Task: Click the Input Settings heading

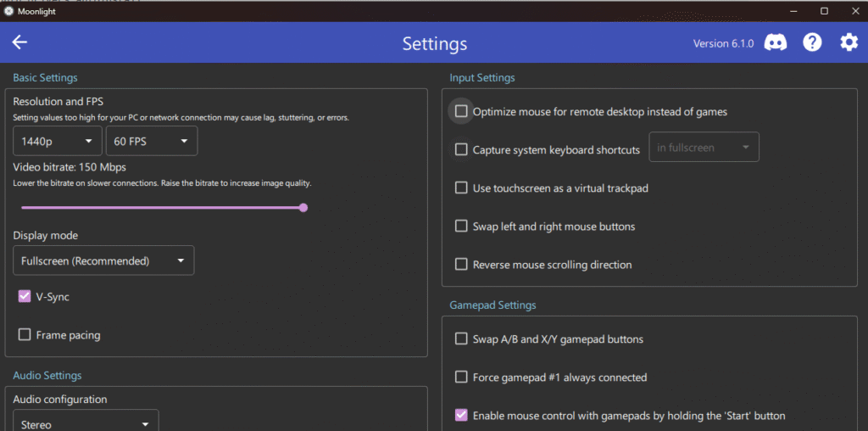Action: 482,77
